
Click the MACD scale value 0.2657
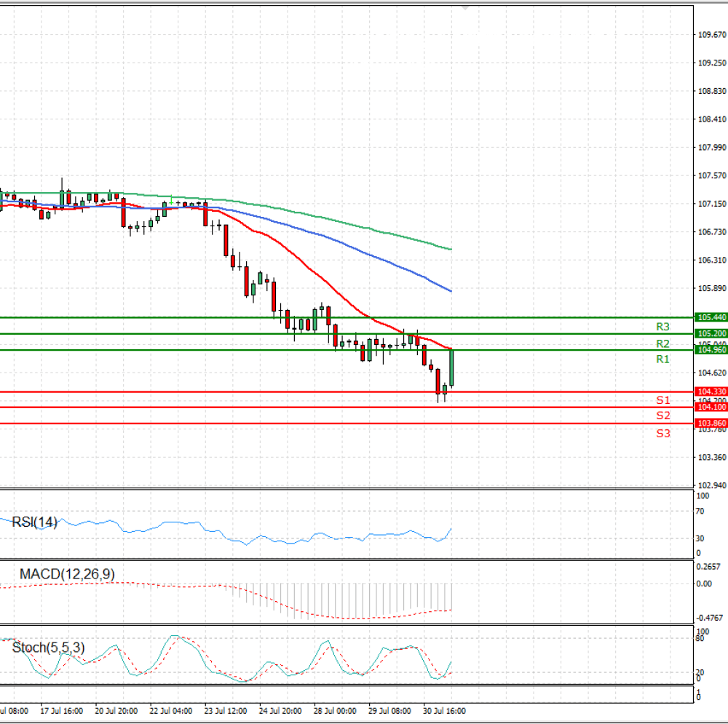pyautogui.click(x=708, y=567)
